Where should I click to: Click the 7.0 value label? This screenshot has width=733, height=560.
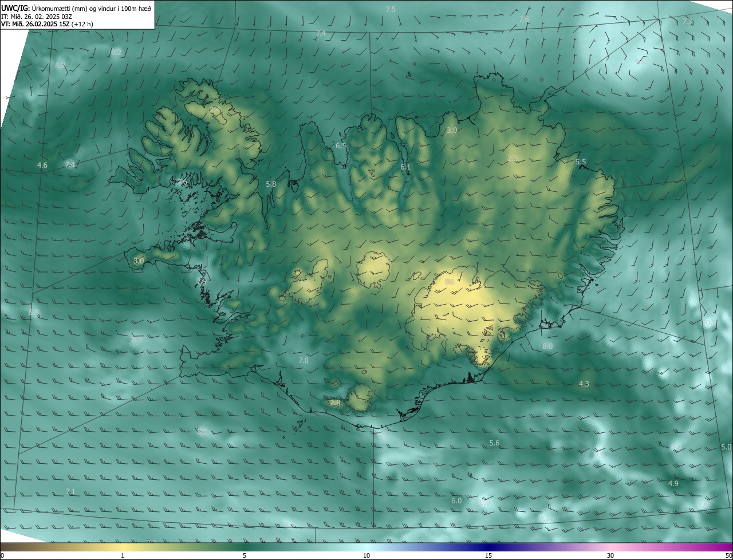pyautogui.click(x=304, y=361)
